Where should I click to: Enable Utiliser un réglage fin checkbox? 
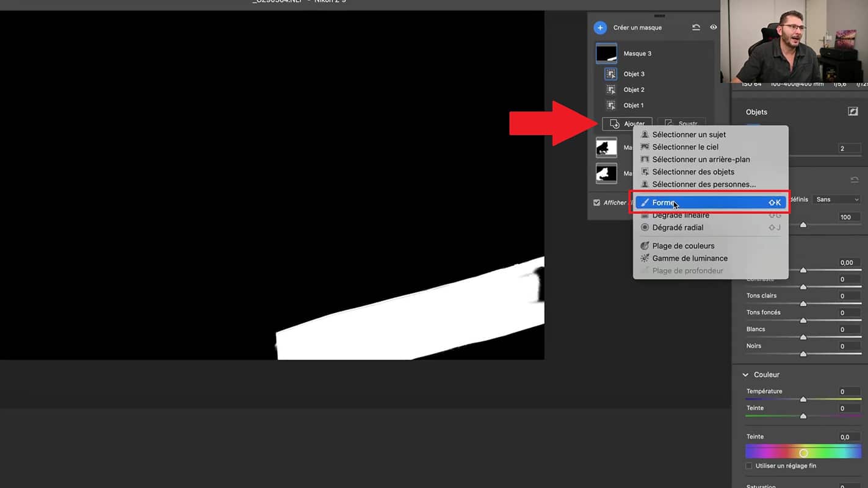point(749,466)
